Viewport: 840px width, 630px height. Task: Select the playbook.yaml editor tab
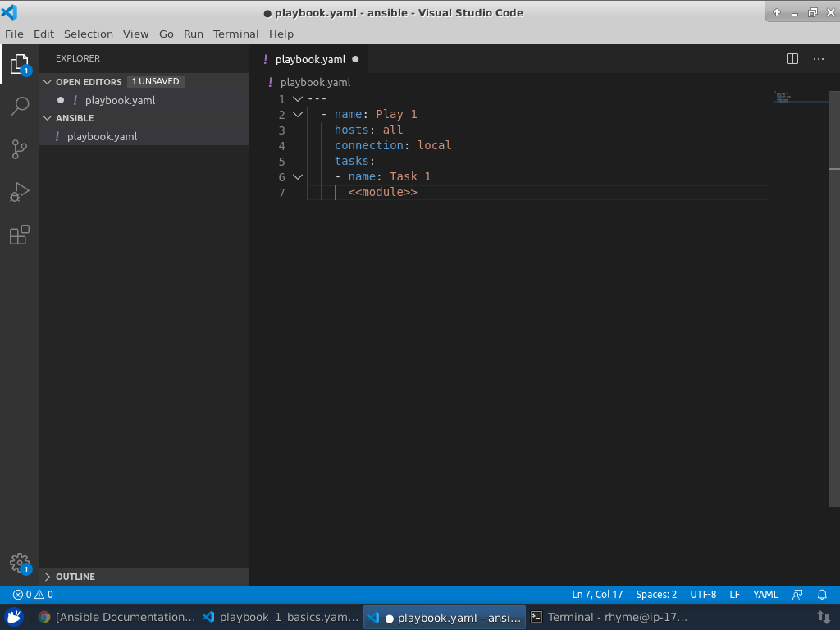[x=309, y=59]
